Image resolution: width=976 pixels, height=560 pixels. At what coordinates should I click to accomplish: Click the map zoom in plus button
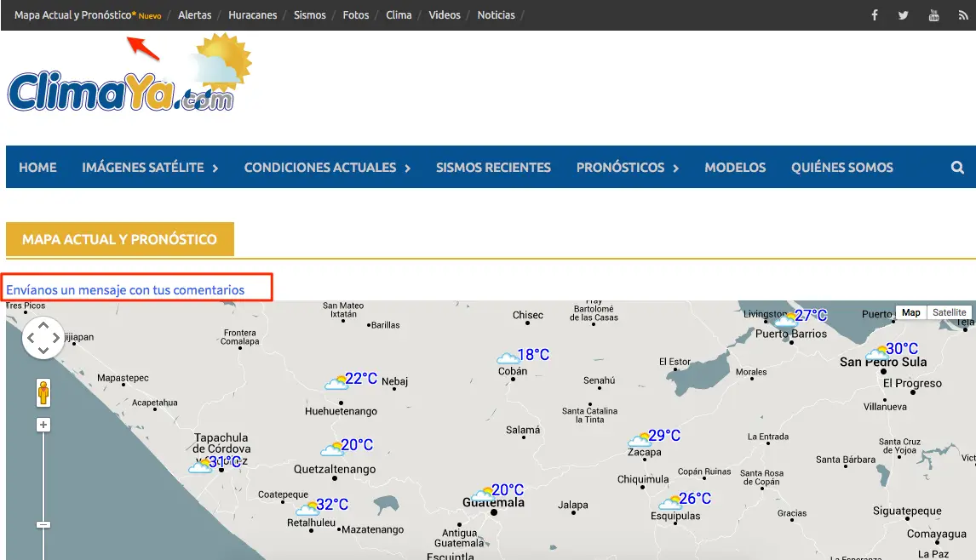coord(43,425)
